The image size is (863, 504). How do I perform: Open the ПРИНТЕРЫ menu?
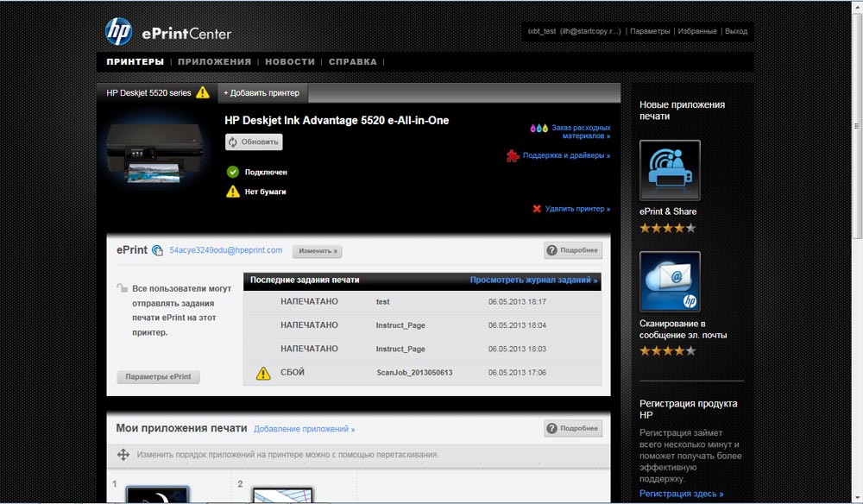click(135, 61)
